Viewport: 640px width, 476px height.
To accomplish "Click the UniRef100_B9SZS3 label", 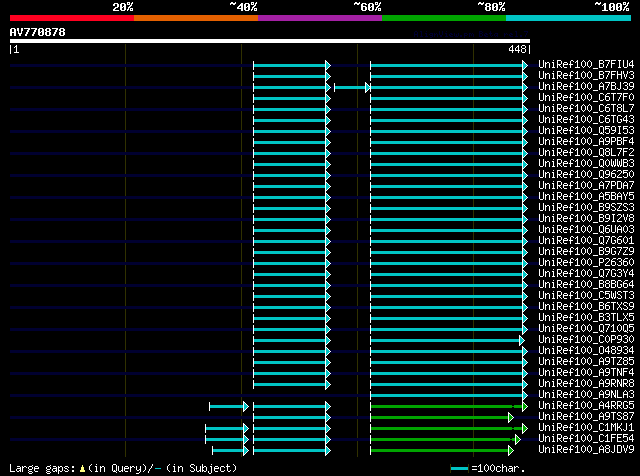I will pos(586,208).
